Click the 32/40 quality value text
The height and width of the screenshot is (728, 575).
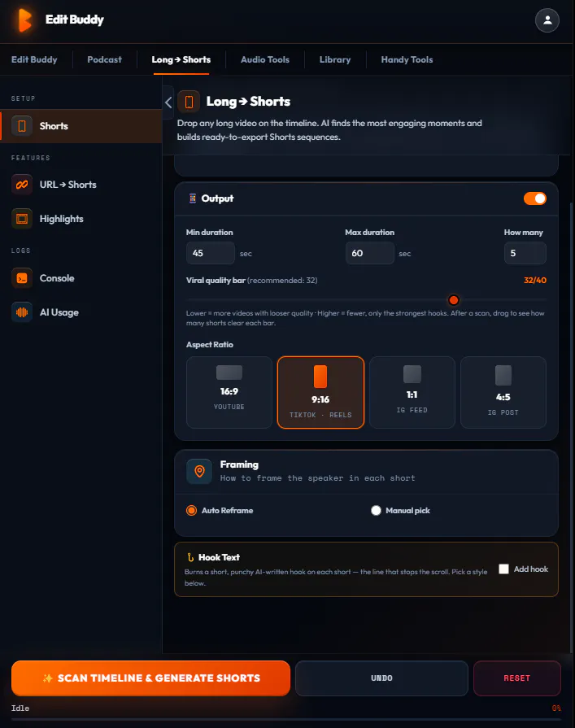tap(534, 280)
